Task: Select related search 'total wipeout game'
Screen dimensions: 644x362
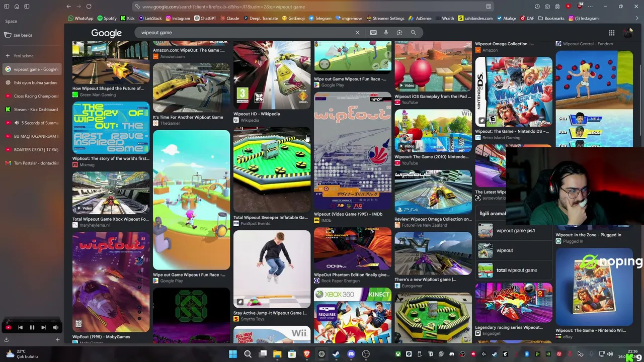Action: [x=514, y=270]
